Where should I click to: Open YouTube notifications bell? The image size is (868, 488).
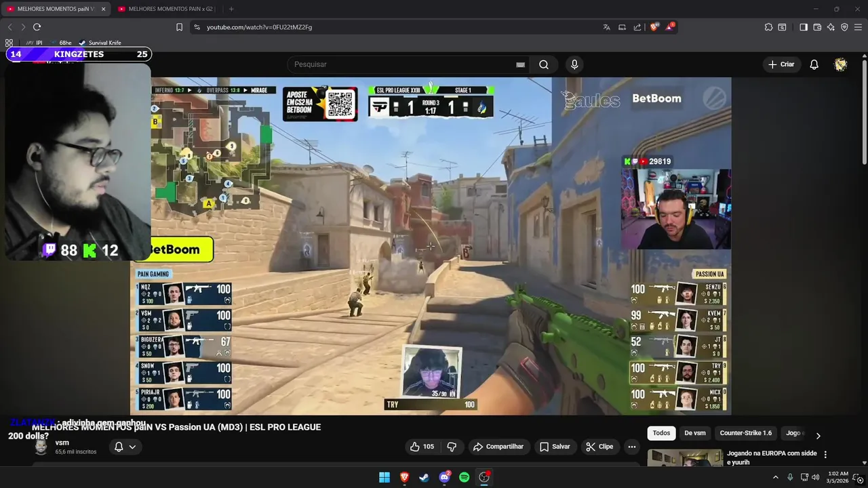tap(814, 64)
